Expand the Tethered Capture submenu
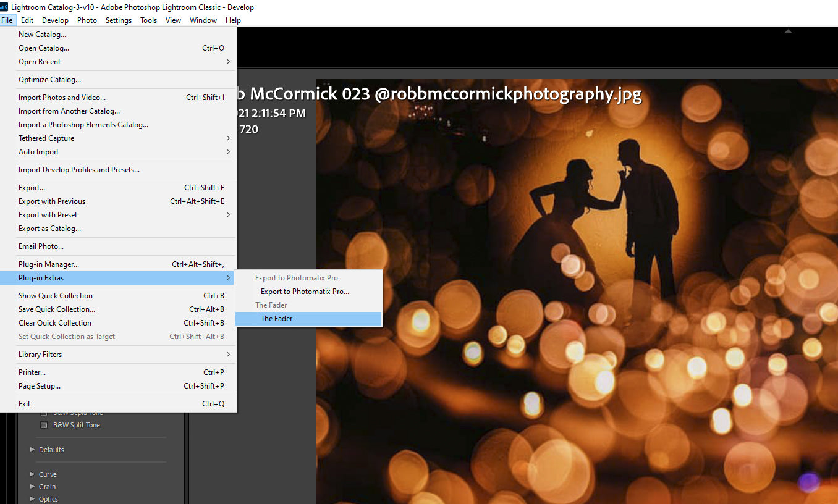The width and height of the screenshot is (838, 504). point(118,138)
